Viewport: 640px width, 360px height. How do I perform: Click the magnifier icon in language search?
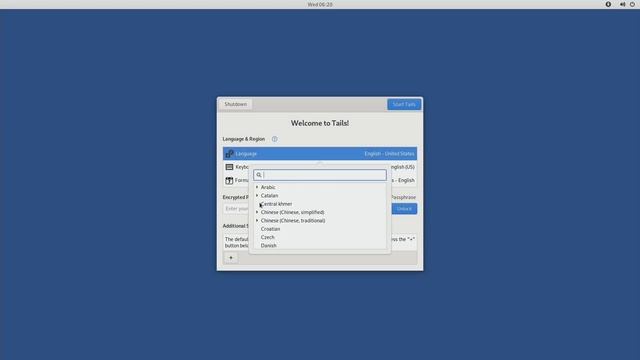coord(259,175)
